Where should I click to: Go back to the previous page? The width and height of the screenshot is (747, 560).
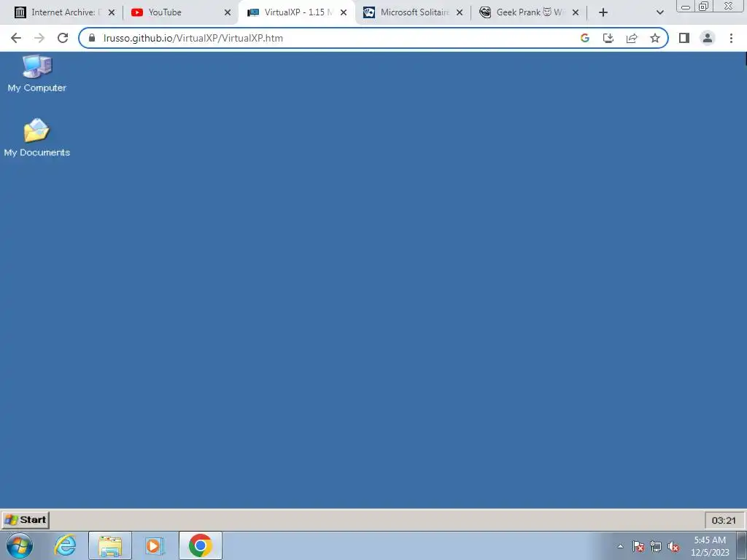pos(16,38)
